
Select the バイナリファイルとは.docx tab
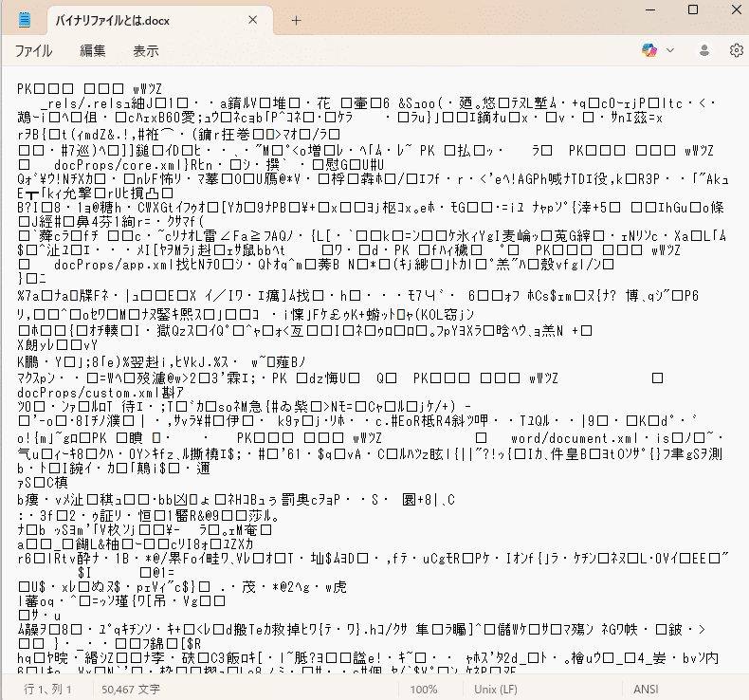pos(159,21)
